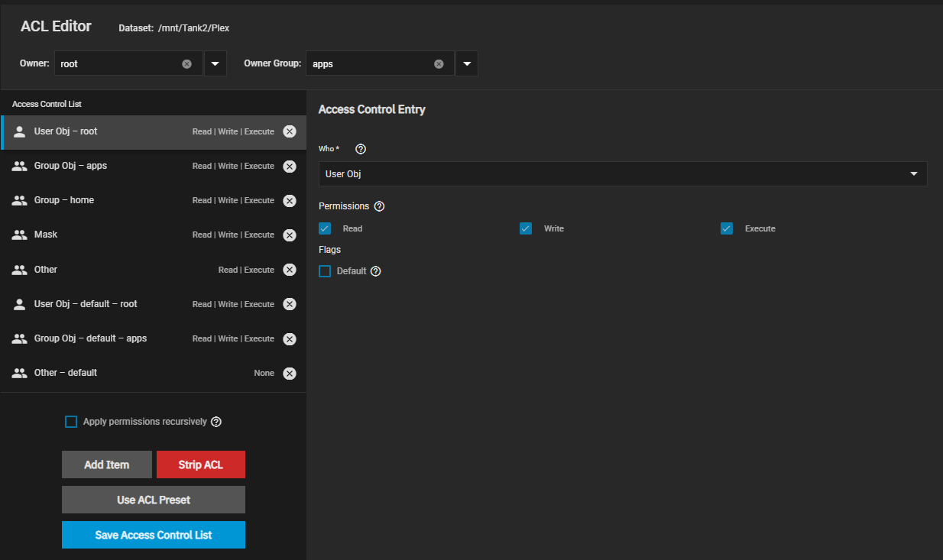Open help tooltip next to Who

tap(361, 149)
